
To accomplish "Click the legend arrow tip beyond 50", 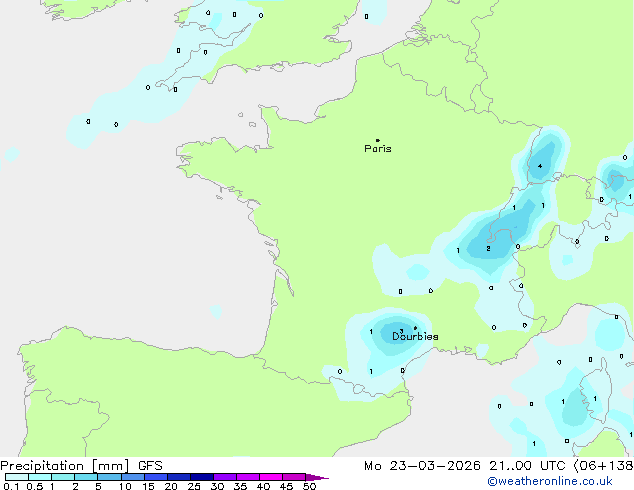I will point(317,477).
